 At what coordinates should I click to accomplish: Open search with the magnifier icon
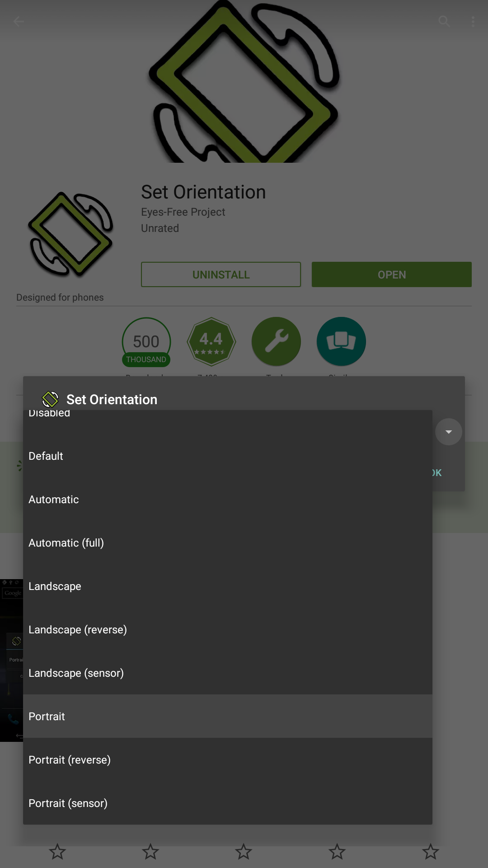click(444, 21)
